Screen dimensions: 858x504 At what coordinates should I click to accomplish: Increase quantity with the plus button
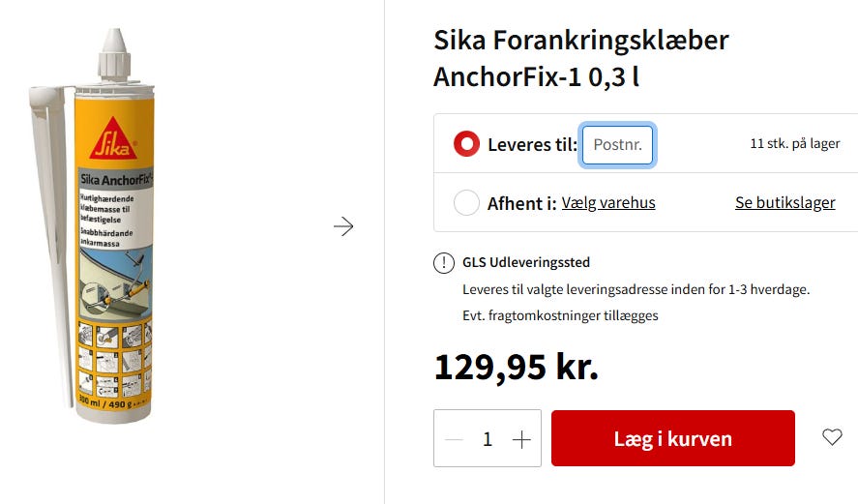click(521, 439)
